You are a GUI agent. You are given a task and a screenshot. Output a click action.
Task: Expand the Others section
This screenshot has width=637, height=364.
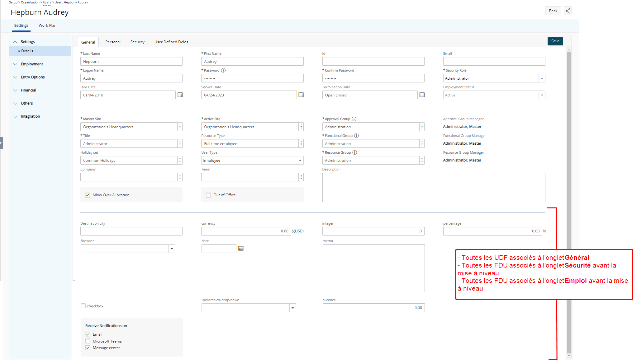coord(15,103)
